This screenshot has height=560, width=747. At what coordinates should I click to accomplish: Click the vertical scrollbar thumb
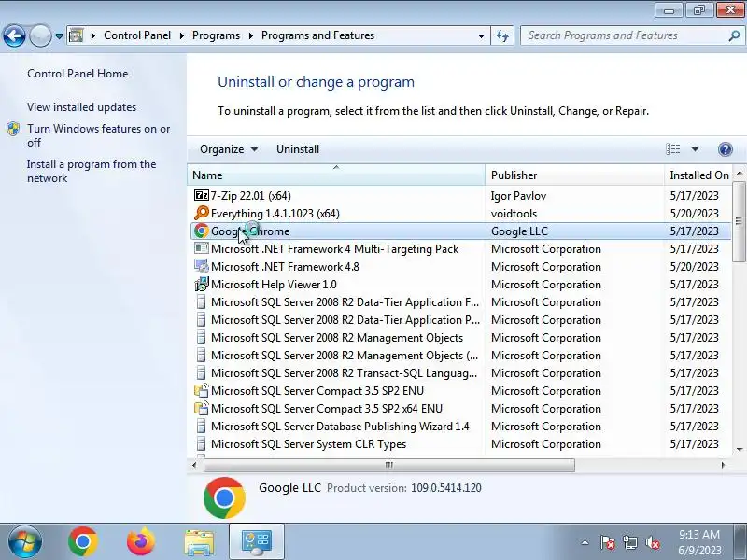pos(739,221)
